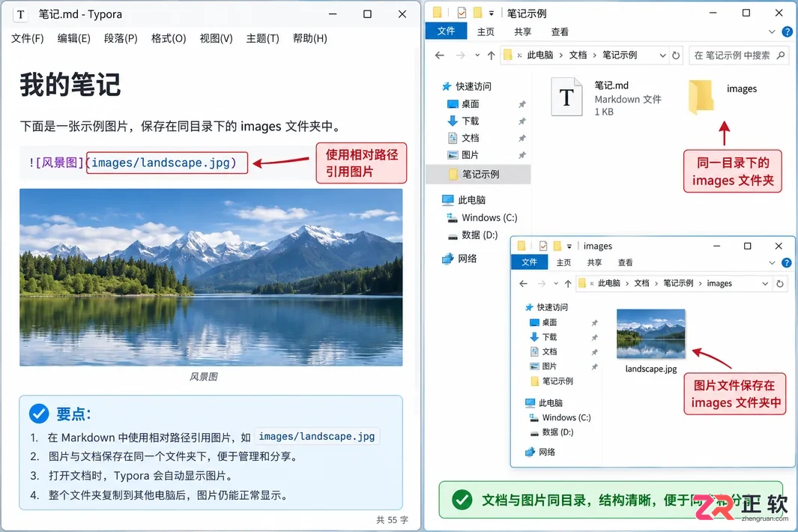Click properties checkmark icon in 笔记示例 title bar
This screenshot has height=532, width=798.
click(x=462, y=13)
